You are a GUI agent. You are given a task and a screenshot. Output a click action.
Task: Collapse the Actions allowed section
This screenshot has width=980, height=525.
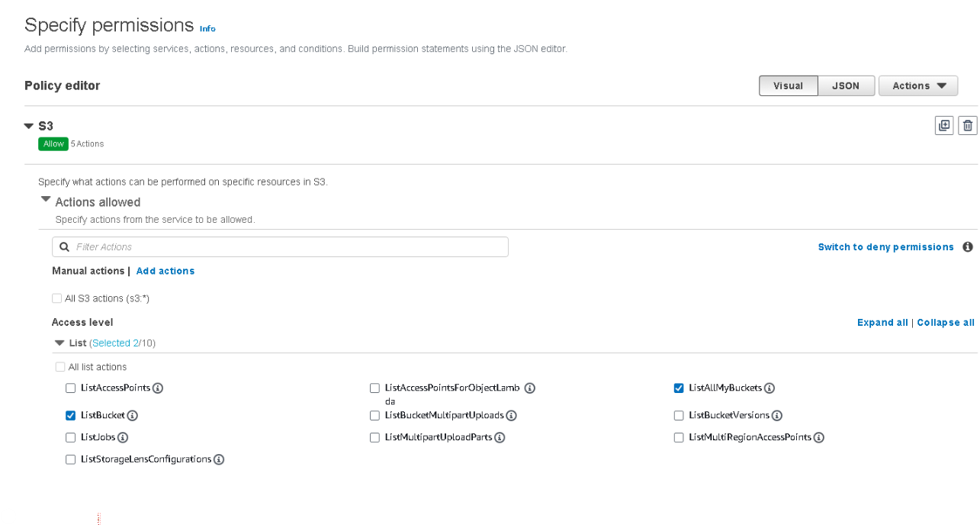46,200
